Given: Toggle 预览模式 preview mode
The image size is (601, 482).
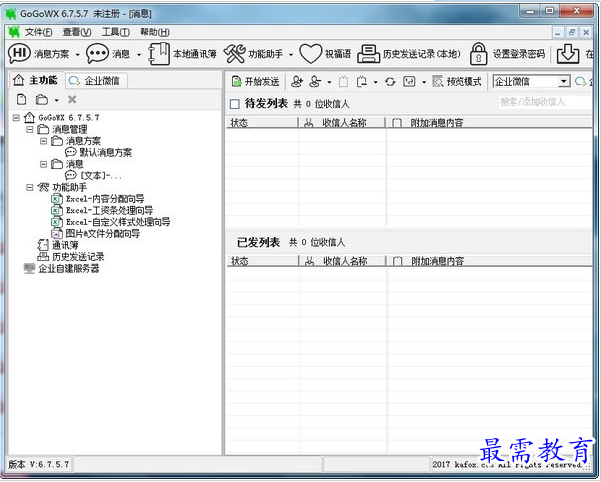Looking at the screenshot, I should (457, 82).
